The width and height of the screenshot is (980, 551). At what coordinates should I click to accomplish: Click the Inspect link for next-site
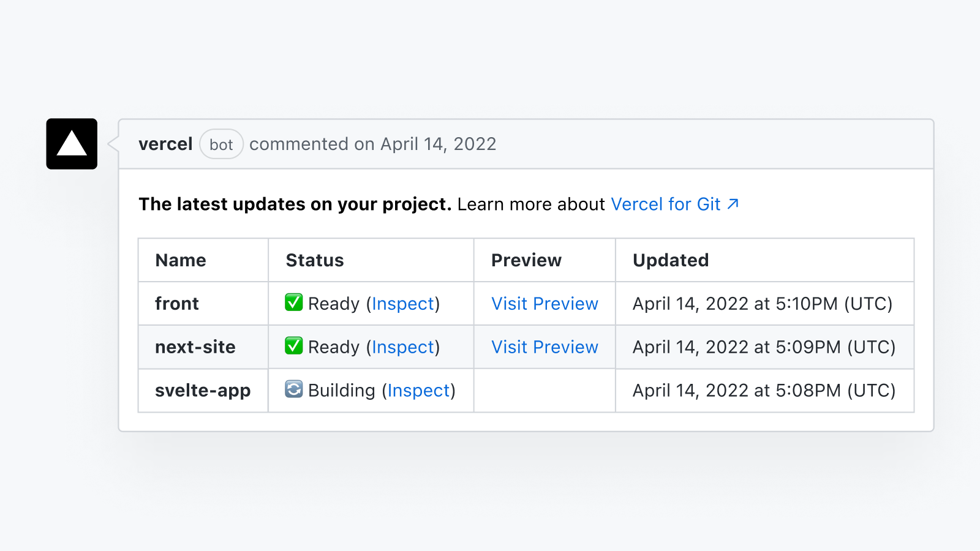coord(404,347)
